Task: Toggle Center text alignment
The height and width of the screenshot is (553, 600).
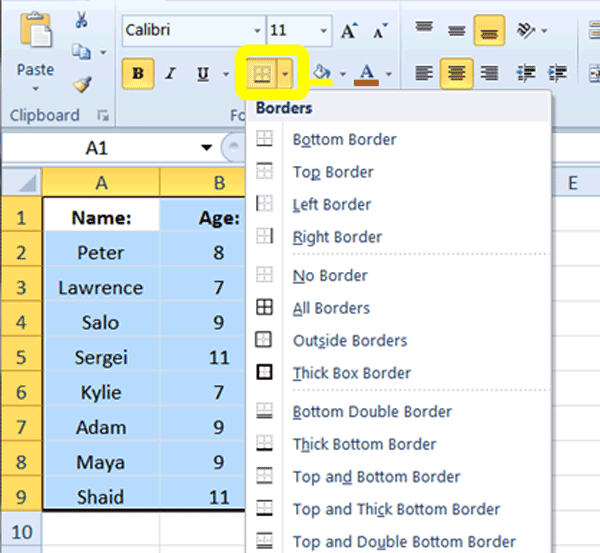Action: coord(457,73)
